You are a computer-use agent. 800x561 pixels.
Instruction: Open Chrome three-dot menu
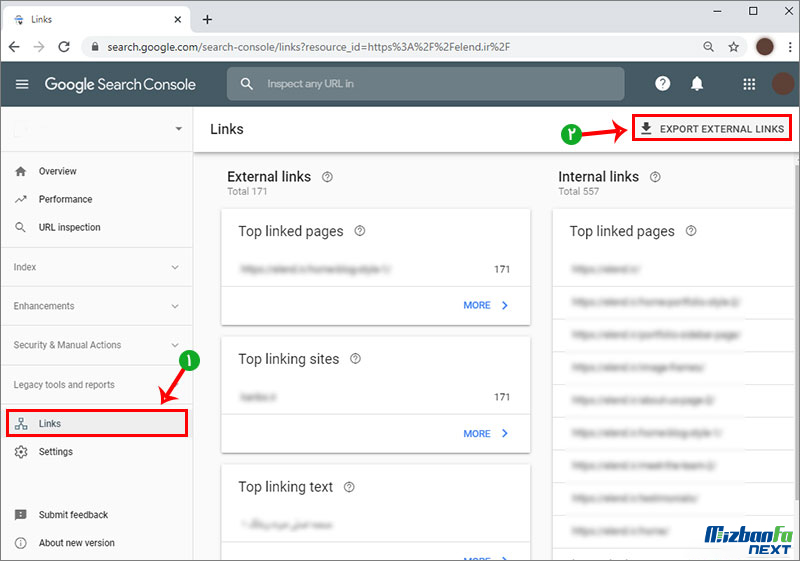point(790,47)
